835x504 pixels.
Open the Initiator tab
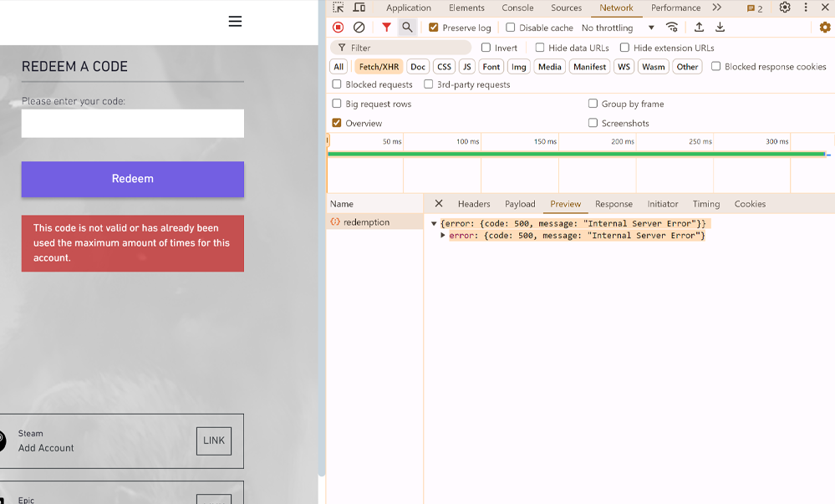(x=663, y=203)
